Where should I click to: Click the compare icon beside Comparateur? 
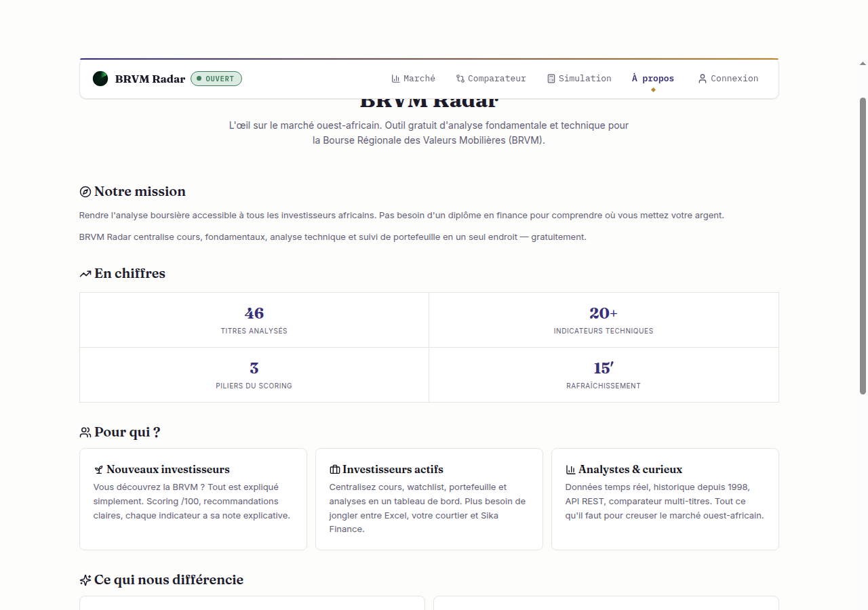click(x=460, y=79)
